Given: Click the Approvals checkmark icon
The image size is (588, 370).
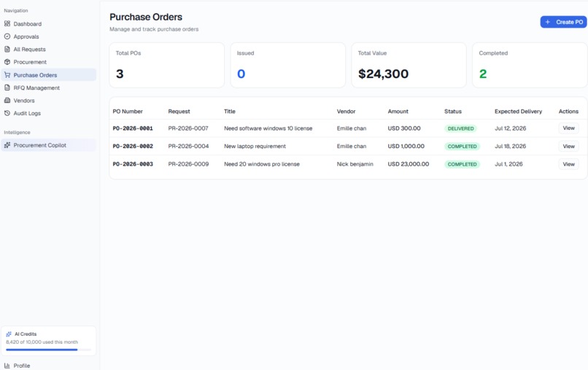Looking at the screenshot, I should tap(7, 36).
